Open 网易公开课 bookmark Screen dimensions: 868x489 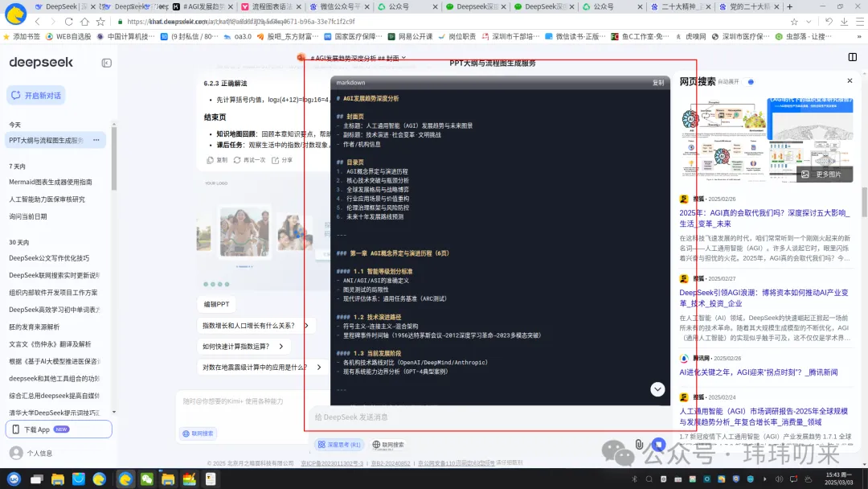pyautogui.click(x=410, y=36)
